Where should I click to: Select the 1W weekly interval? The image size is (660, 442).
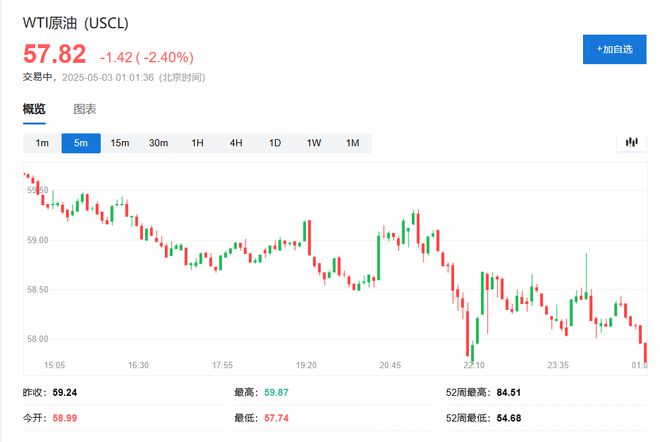(313, 143)
